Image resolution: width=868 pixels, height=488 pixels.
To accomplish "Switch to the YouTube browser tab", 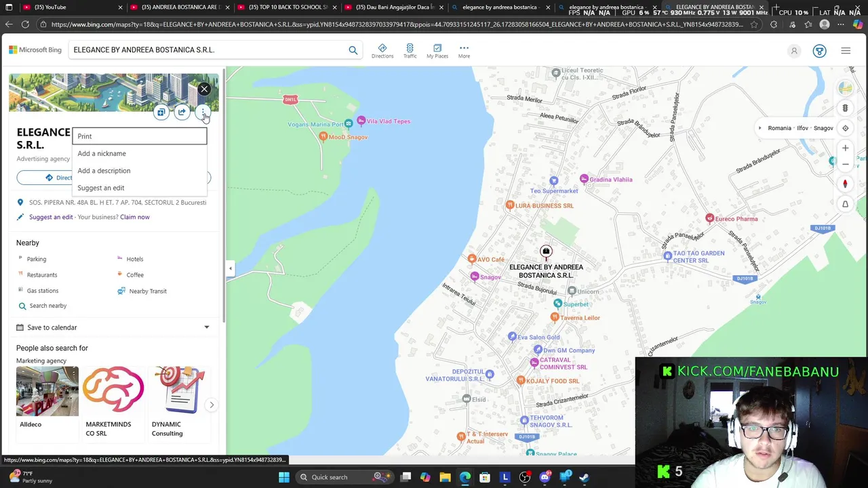I will click(71, 7).
